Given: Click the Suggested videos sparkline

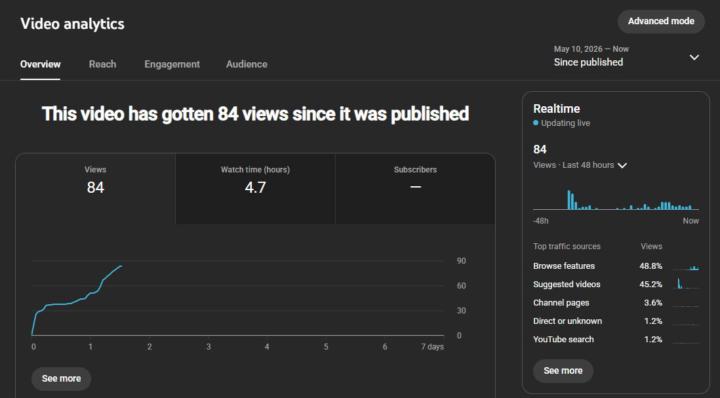Looking at the screenshot, I should [x=686, y=284].
